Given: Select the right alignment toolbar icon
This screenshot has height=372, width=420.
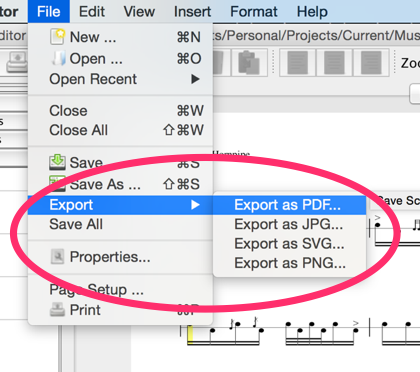Looking at the screenshot, I should pyautogui.click(x=371, y=62).
